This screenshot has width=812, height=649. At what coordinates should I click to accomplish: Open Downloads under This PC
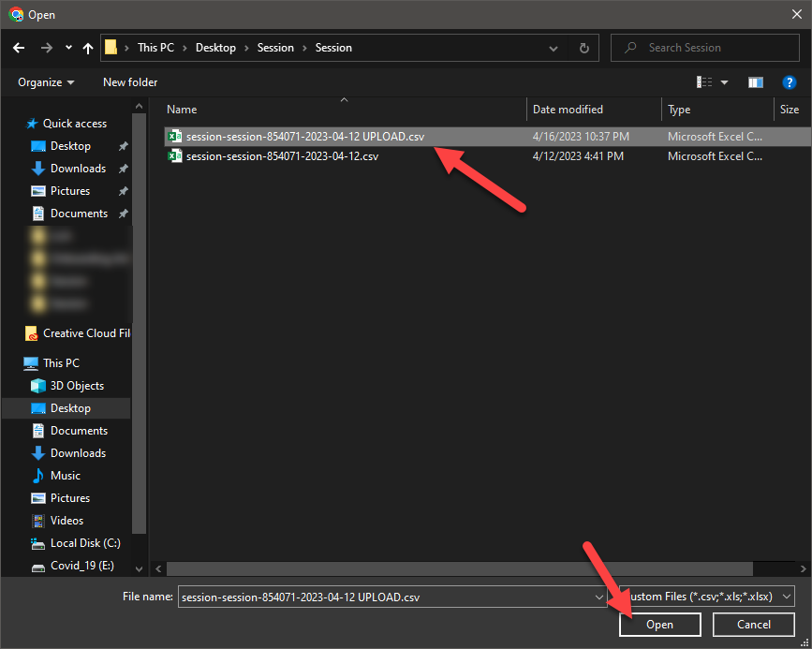[78, 453]
